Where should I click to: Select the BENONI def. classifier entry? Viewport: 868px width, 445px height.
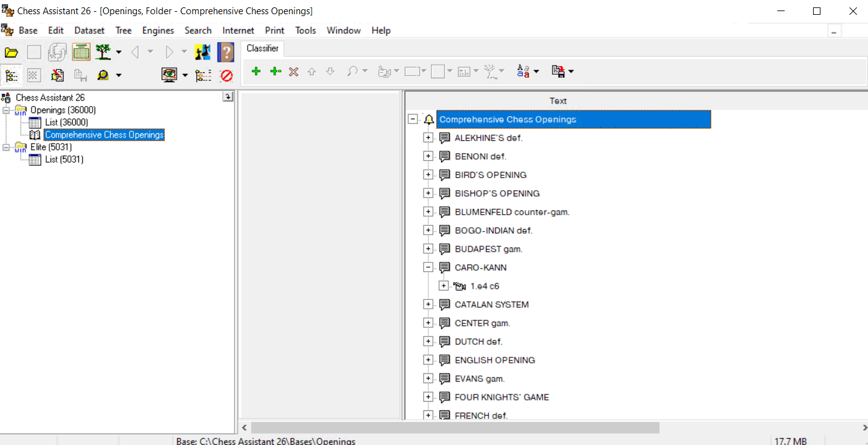[x=480, y=156]
